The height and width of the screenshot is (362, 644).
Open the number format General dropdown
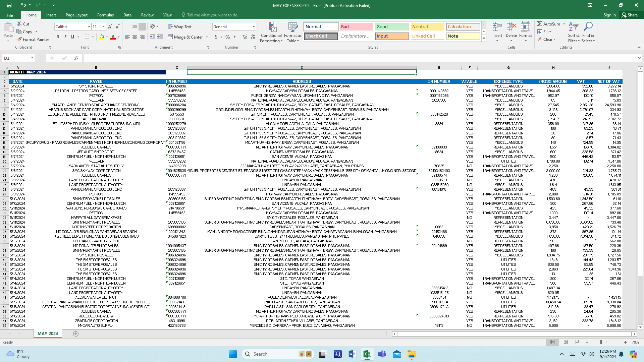(x=254, y=26)
